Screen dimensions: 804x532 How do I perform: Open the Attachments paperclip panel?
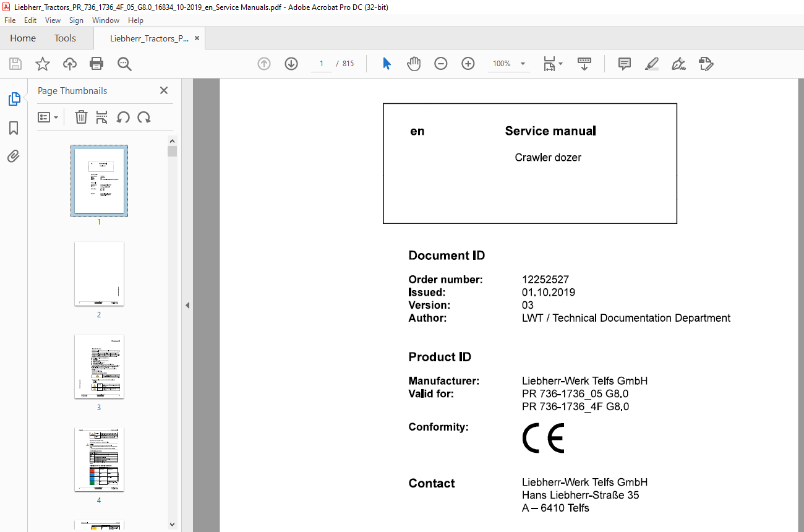pos(14,157)
